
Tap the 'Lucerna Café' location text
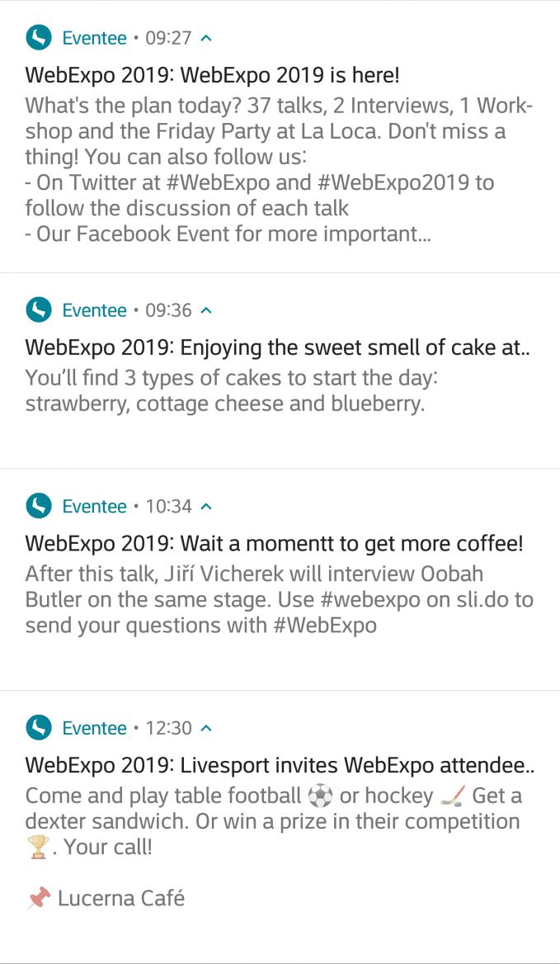click(x=121, y=898)
